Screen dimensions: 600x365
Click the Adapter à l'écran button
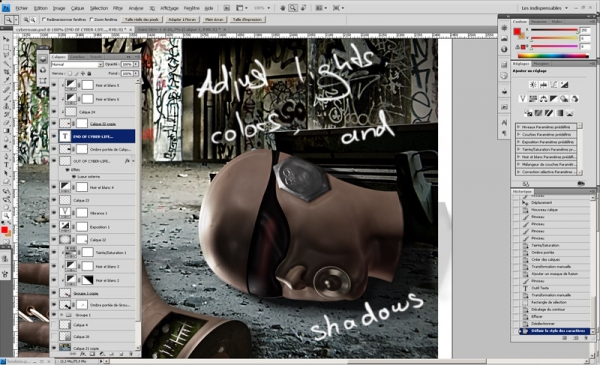point(182,20)
